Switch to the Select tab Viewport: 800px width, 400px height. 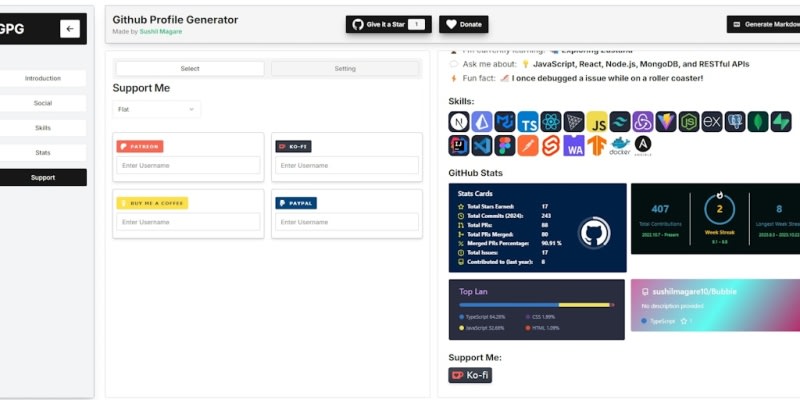pyautogui.click(x=190, y=68)
